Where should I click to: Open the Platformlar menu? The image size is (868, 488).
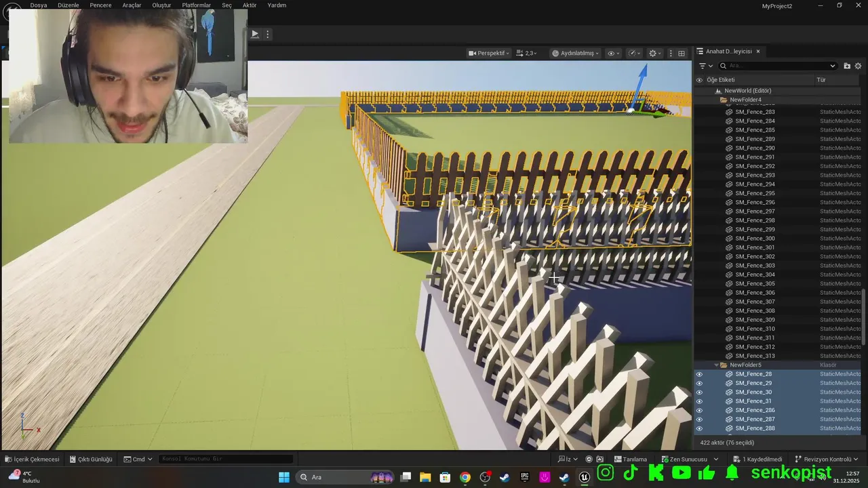[x=196, y=5]
